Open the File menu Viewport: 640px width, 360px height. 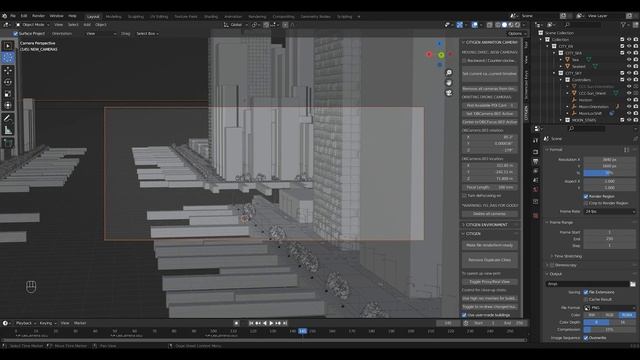click(x=13, y=16)
